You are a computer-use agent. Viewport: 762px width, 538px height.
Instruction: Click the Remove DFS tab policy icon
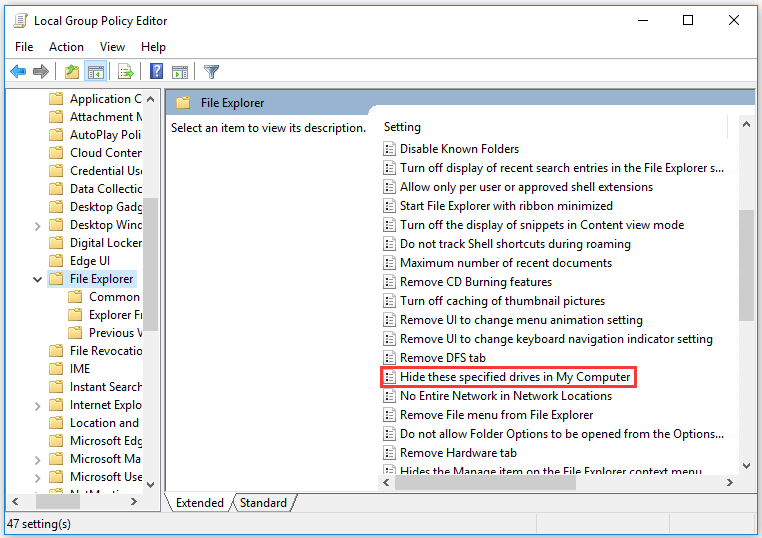click(389, 358)
